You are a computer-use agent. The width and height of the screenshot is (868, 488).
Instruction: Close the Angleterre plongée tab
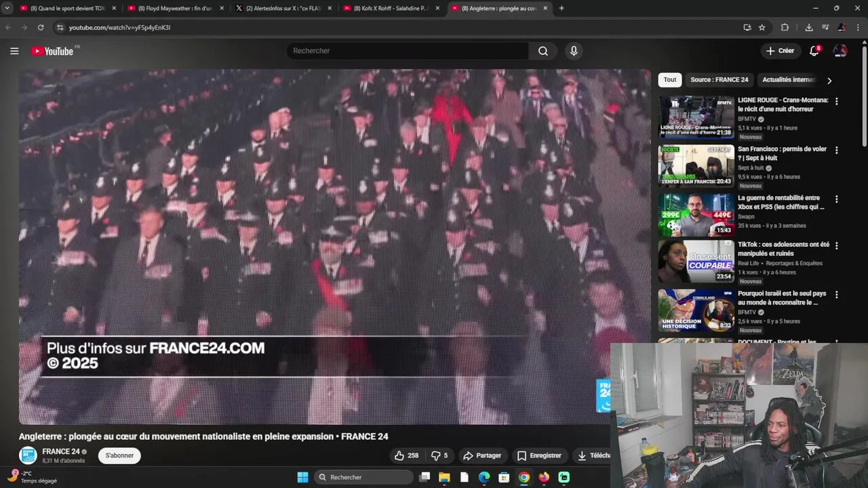(x=545, y=8)
